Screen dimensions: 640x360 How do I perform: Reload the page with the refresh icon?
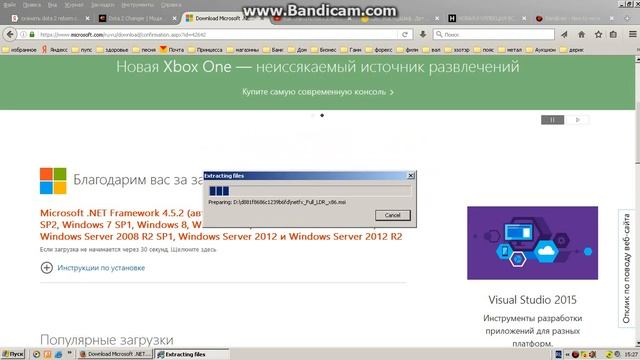(404, 35)
